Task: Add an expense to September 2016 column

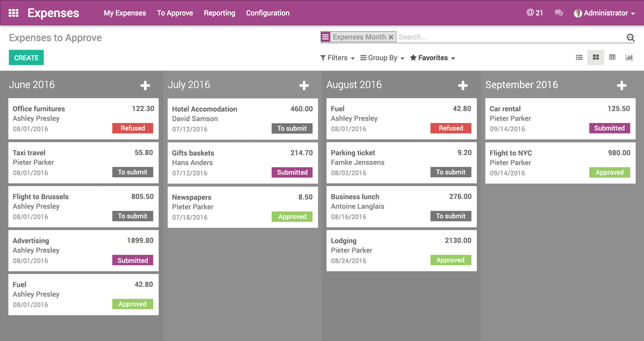Action: click(x=621, y=85)
